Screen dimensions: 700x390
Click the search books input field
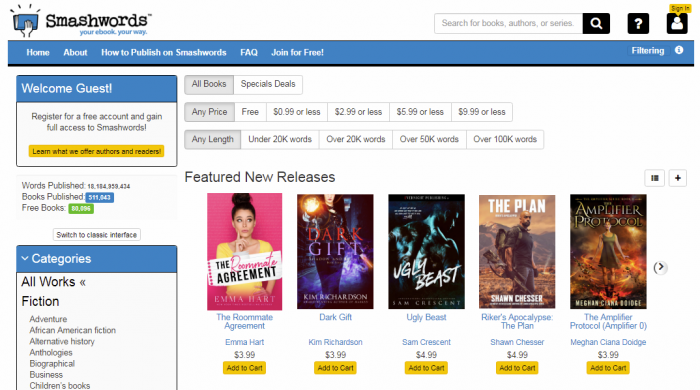pos(508,23)
